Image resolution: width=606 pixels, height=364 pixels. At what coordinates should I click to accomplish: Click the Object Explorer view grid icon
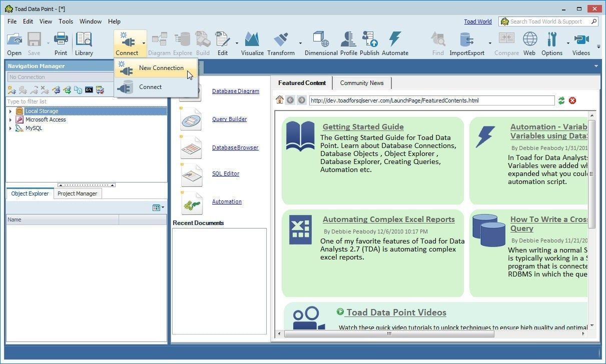156,207
